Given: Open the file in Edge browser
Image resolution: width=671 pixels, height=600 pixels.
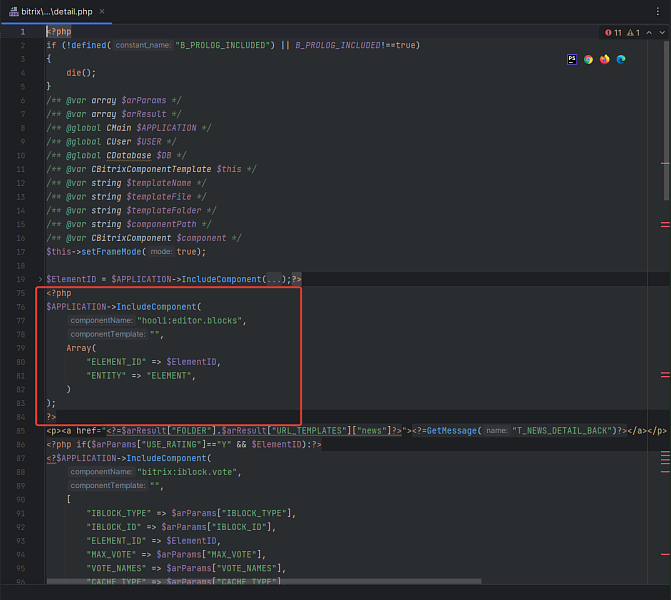Looking at the screenshot, I should coord(620,59).
